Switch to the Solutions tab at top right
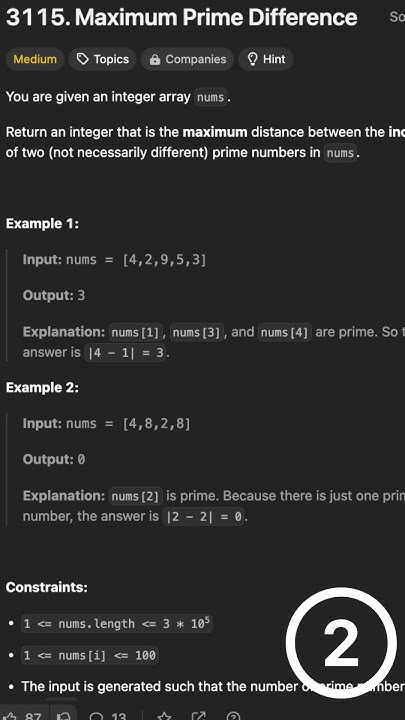This screenshot has height=720, width=405. pos(397,17)
